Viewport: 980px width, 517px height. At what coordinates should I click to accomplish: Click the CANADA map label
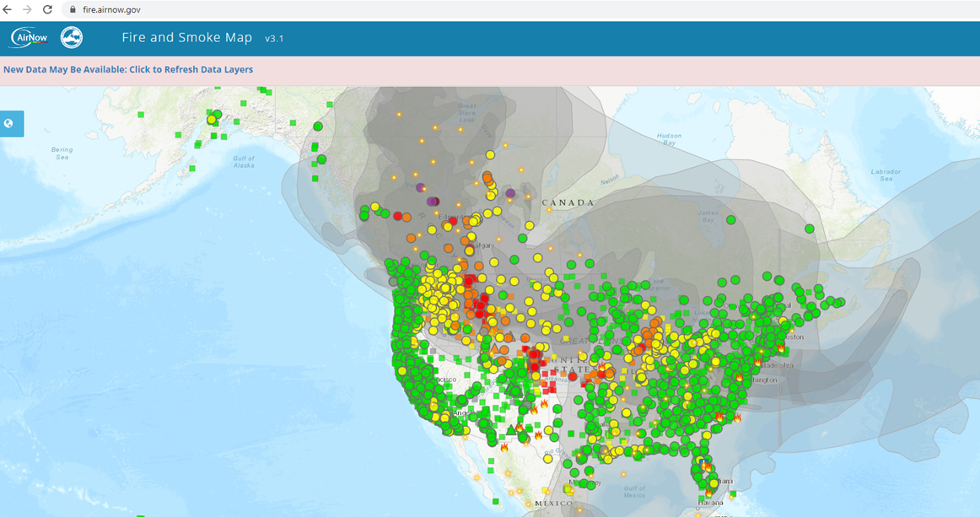568,202
